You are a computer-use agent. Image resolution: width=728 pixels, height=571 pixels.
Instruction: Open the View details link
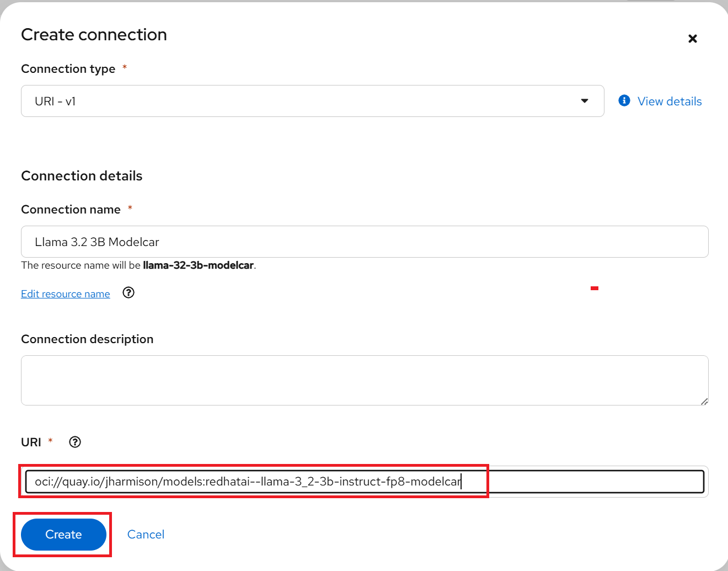[x=670, y=102]
